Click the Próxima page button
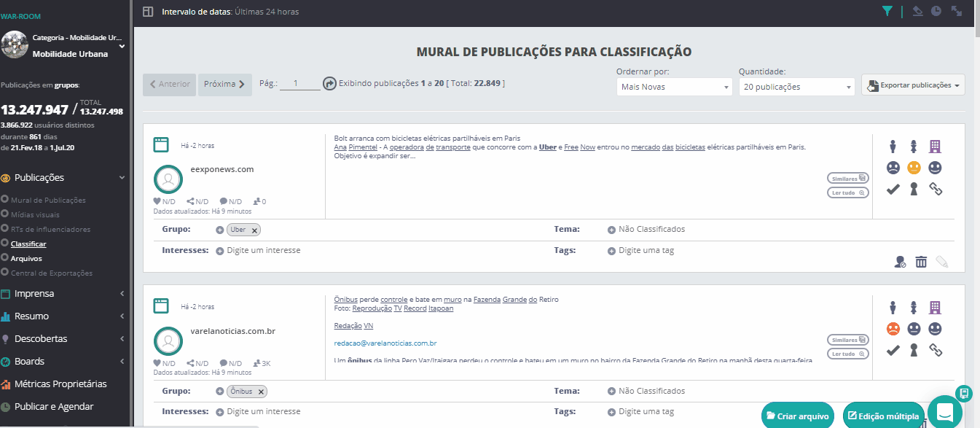The height and width of the screenshot is (428, 980). tap(224, 85)
